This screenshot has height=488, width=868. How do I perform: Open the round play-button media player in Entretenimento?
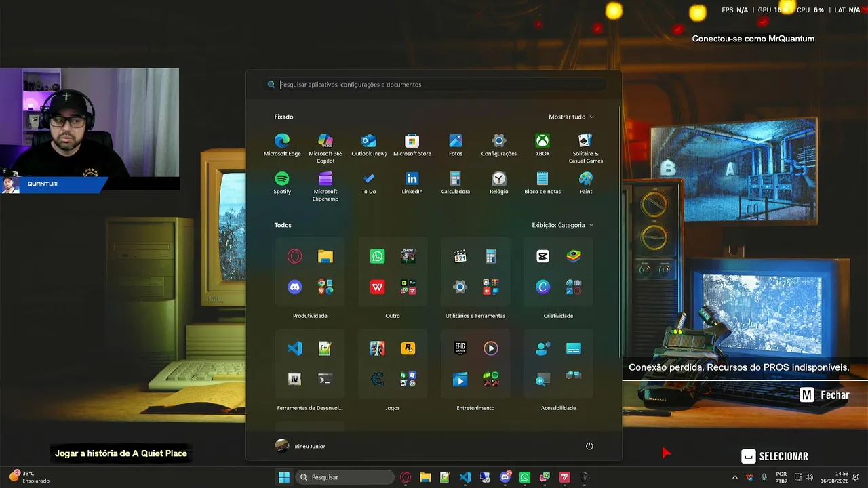click(x=491, y=348)
